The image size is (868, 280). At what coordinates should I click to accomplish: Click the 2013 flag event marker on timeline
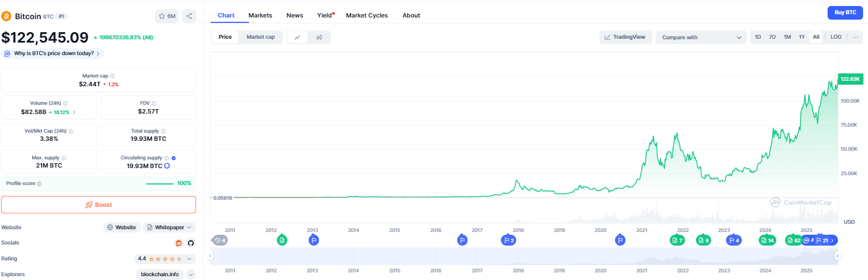314,240
